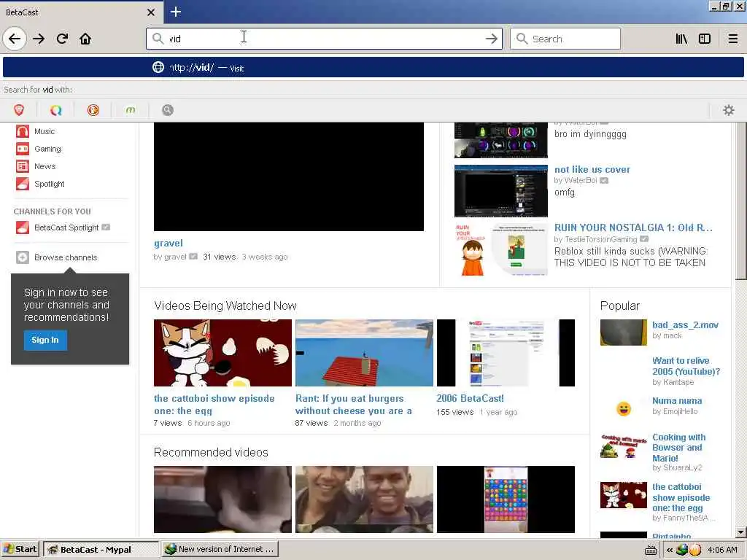This screenshot has width=747, height=560.
Task: Open 'bad_ass_2.mov' popular video
Action: [685, 324]
